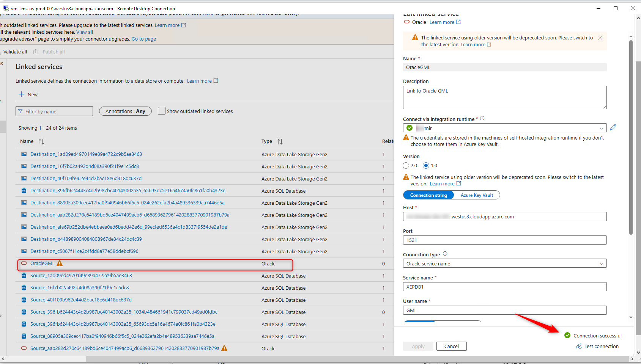Click the Filter by name field
The height and width of the screenshot is (364, 641).
(x=54, y=111)
